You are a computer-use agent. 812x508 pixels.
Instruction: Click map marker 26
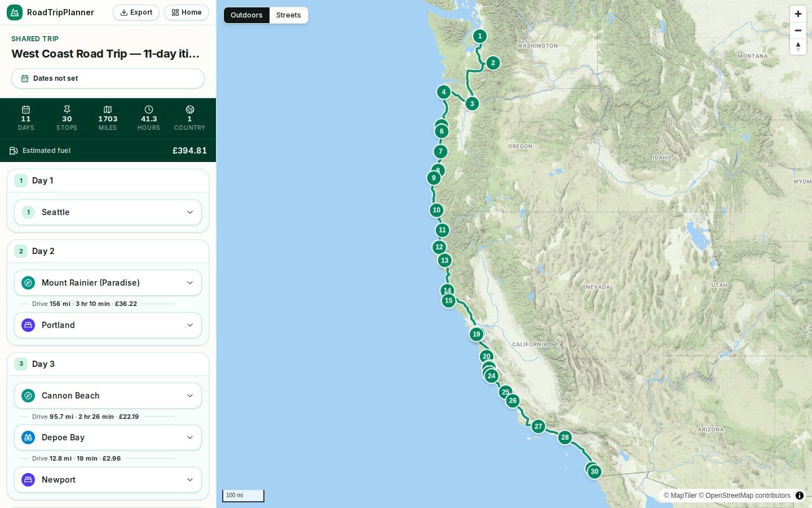coord(513,401)
